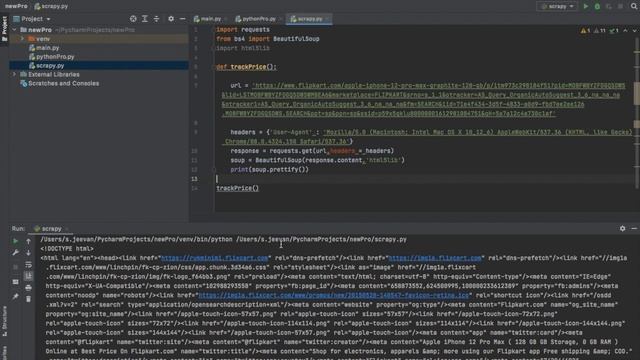Open Project panel settings gear
Image resolution: width=640 pixels, height=360 pixels.
171,19
